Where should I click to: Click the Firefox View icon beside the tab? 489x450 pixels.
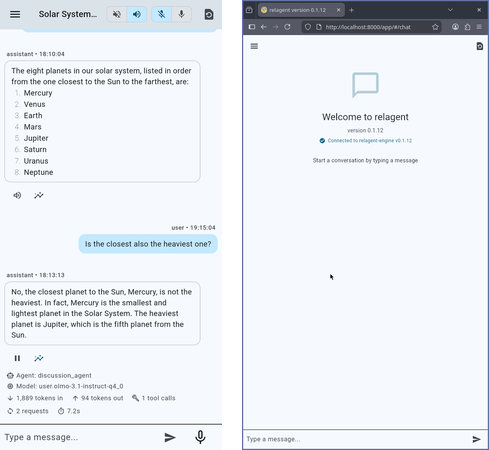pos(249,10)
